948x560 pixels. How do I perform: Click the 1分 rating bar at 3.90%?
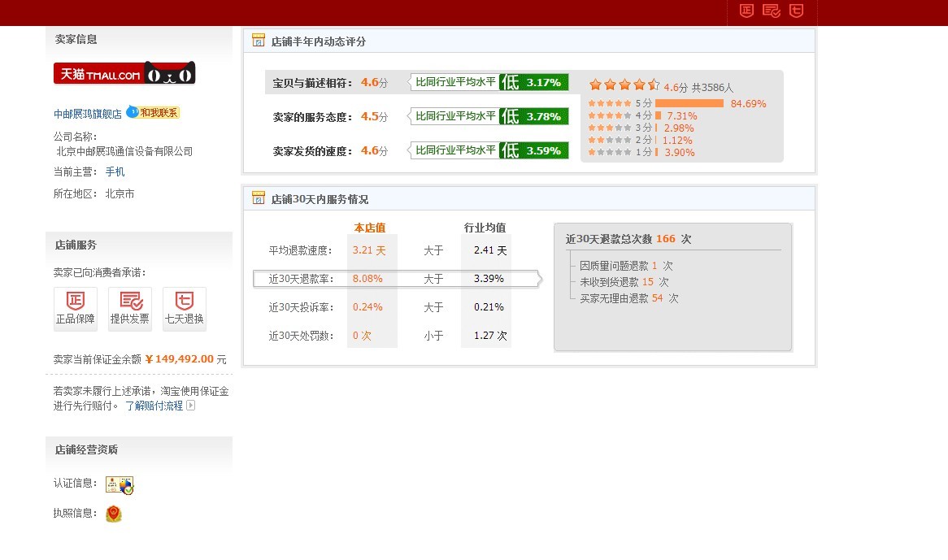point(657,152)
